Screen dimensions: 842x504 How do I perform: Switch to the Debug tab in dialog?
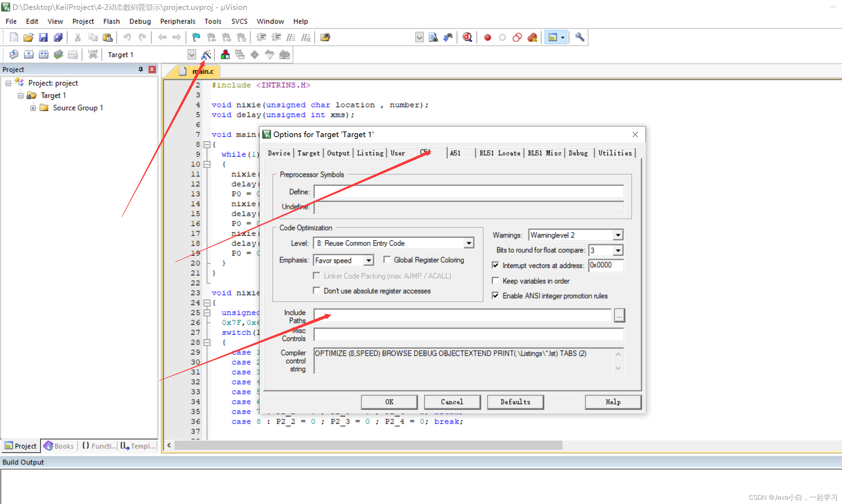pos(578,153)
